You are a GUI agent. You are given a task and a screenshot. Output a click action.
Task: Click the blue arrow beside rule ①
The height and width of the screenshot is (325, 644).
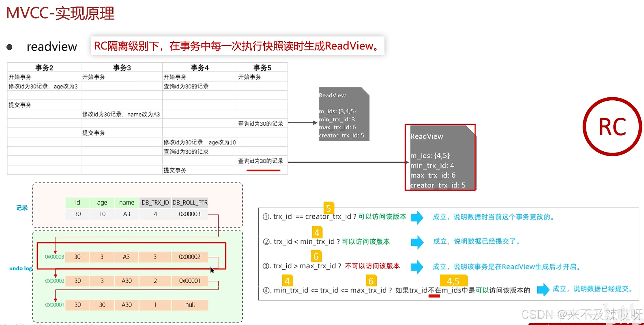[417, 218]
